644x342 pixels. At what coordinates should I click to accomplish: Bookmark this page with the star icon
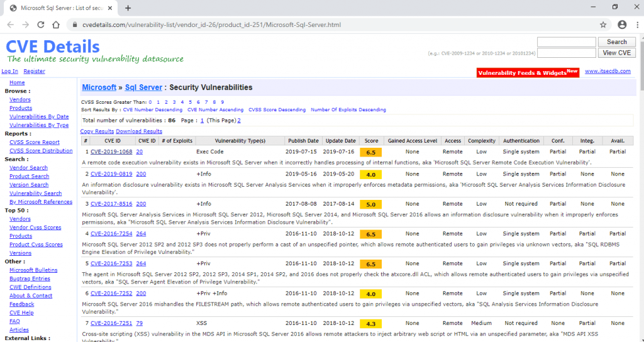(x=603, y=25)
